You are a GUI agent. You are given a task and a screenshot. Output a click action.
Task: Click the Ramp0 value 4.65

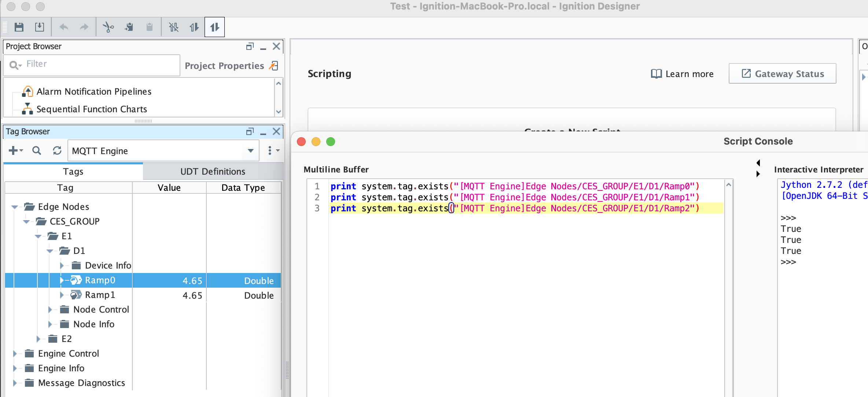(192, 281)
